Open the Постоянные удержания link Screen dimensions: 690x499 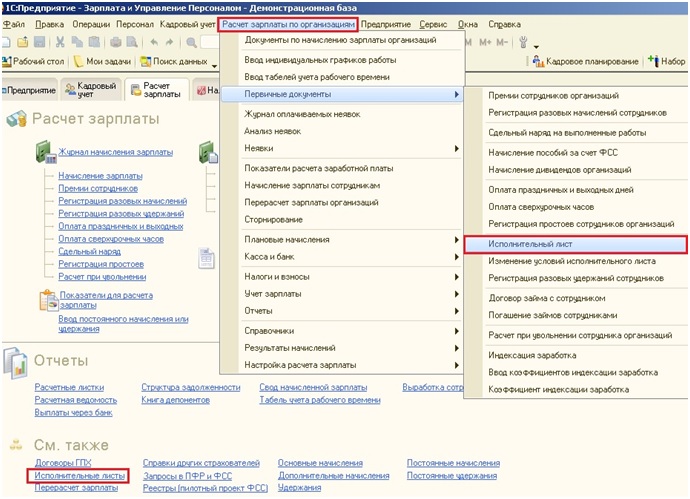452,475
